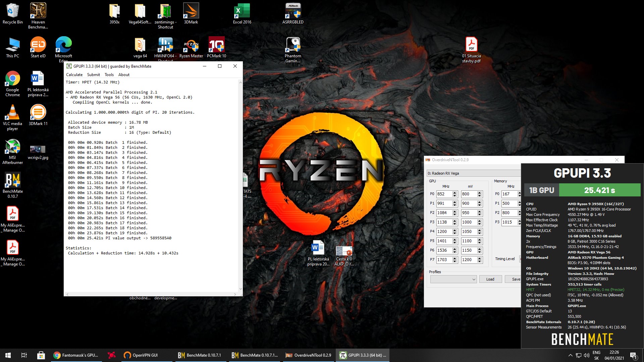Open the Submit menu in GPUPI
Screen dimensions: 644x362
[x=93, y=75]
